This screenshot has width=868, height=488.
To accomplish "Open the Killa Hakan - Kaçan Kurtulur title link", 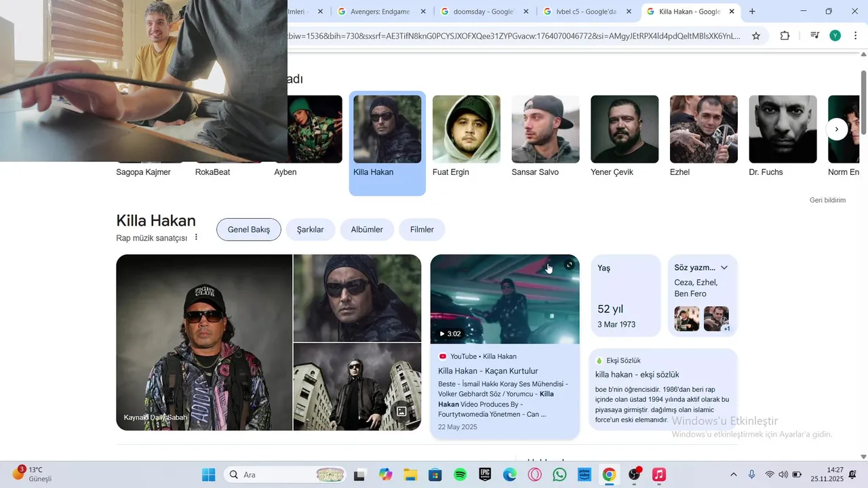I will 488,371.
